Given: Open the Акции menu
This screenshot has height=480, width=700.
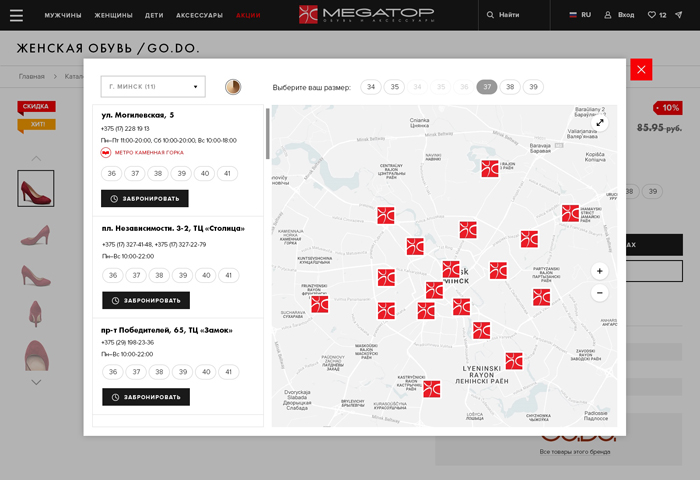Looking at the screenshot, I should point(248,15).
